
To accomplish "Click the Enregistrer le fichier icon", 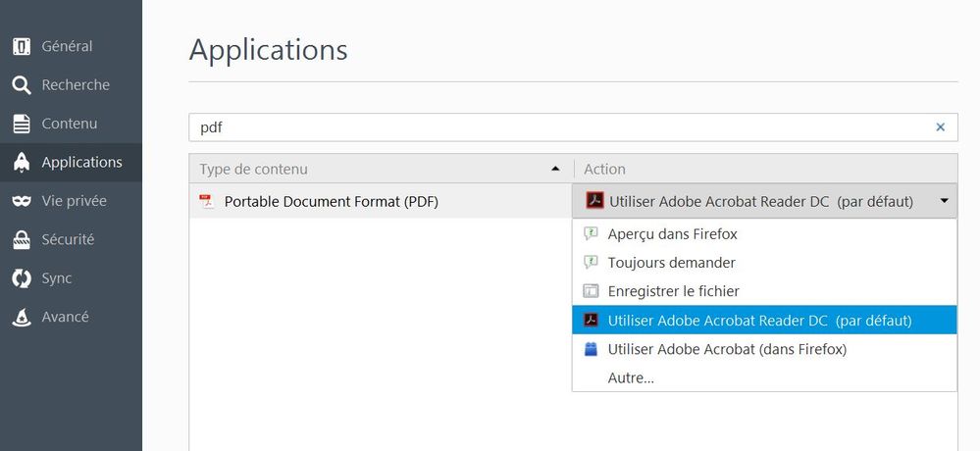I will pos(591,292).
